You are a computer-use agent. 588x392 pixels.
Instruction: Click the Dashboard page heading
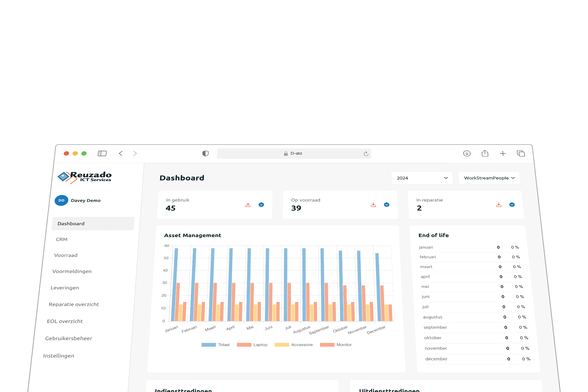[182, 178]
